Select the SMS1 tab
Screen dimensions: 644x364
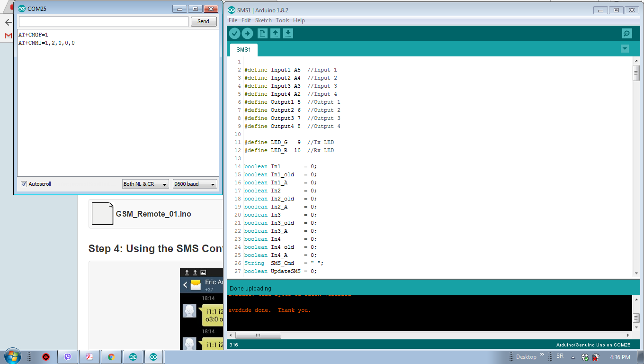pos(243,49)
